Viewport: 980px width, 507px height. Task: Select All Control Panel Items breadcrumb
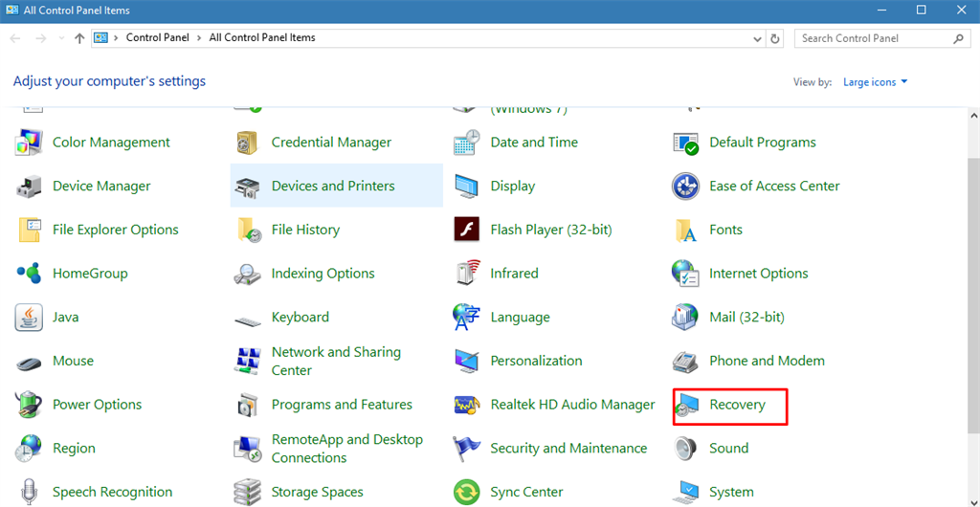pyautogui.click(x=262, y=38)
